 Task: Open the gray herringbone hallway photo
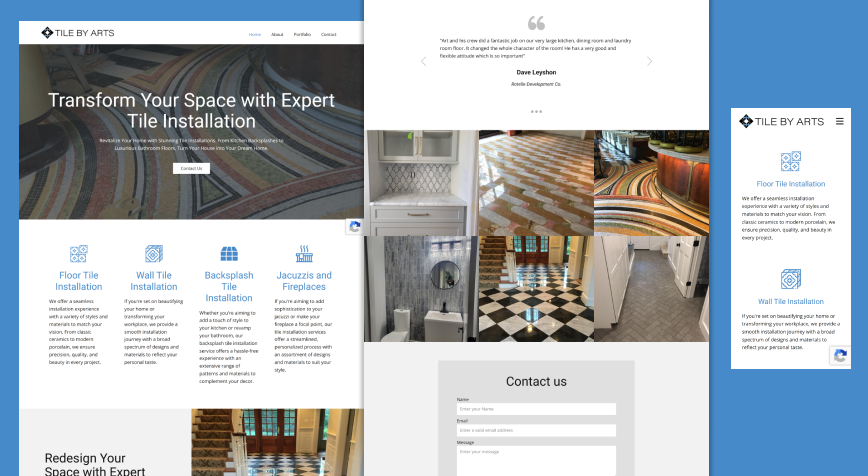pos(652,289)
